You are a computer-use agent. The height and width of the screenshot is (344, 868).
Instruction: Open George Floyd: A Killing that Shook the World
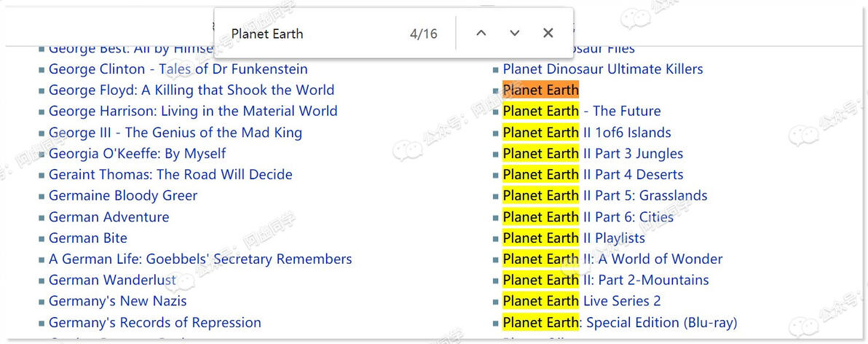pyautogui.click(x=192, y=90)
